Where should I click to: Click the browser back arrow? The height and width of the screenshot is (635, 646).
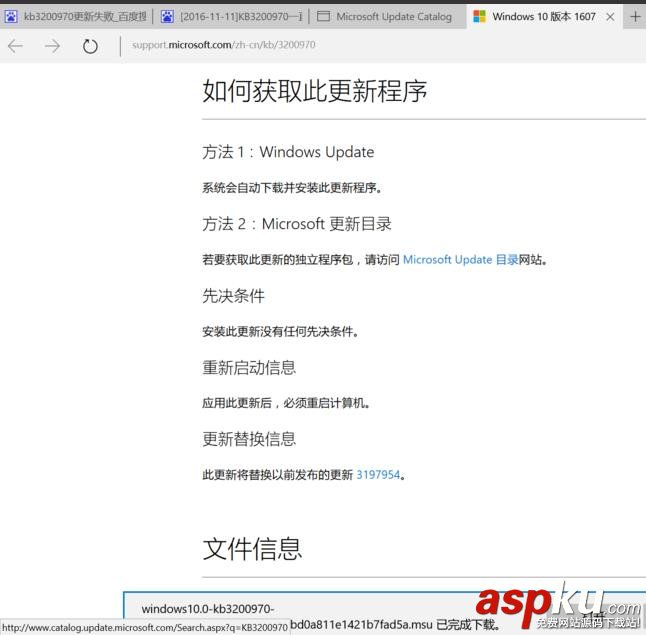pos(15,46)
